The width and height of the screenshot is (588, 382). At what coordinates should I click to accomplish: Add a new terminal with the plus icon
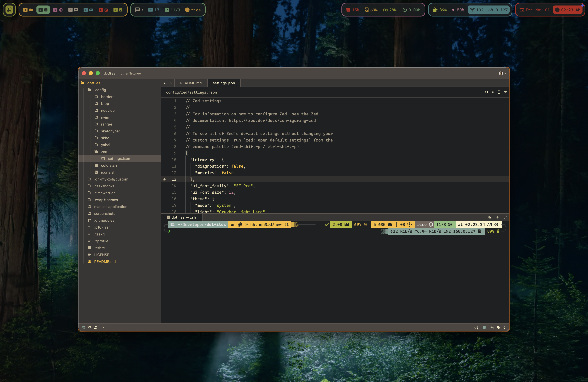[498, 217]
